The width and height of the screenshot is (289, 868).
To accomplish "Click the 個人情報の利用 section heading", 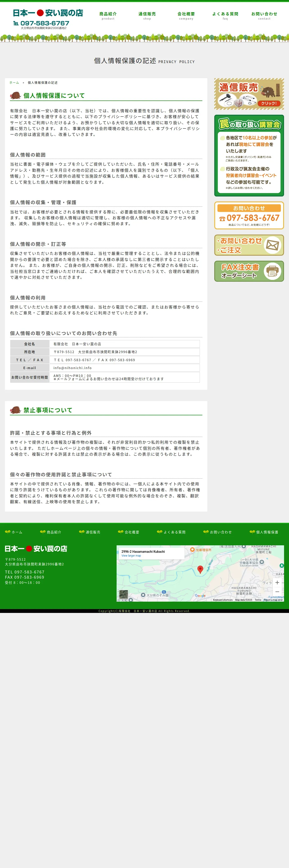I will pyautogui.click(x=28, y=298).
